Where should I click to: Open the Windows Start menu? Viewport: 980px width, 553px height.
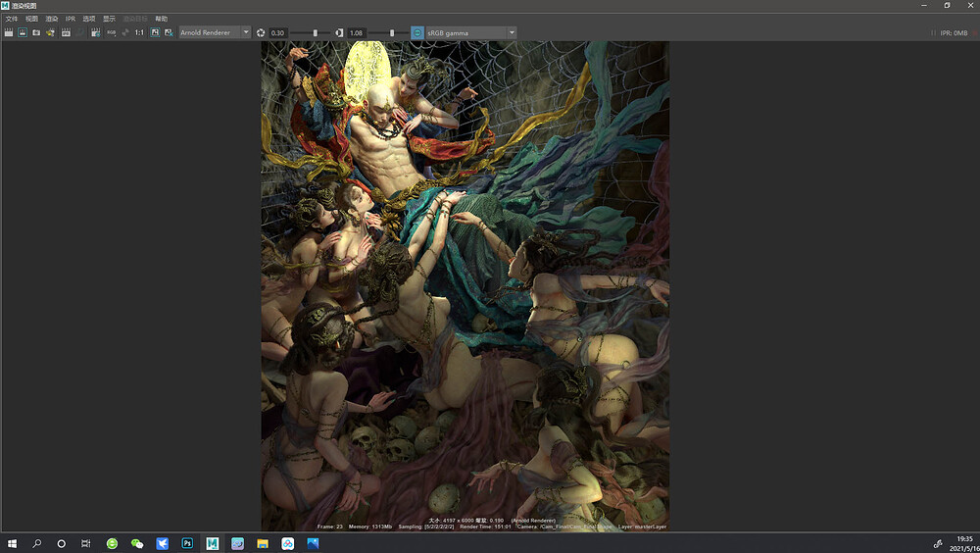[x=12, y=543]
